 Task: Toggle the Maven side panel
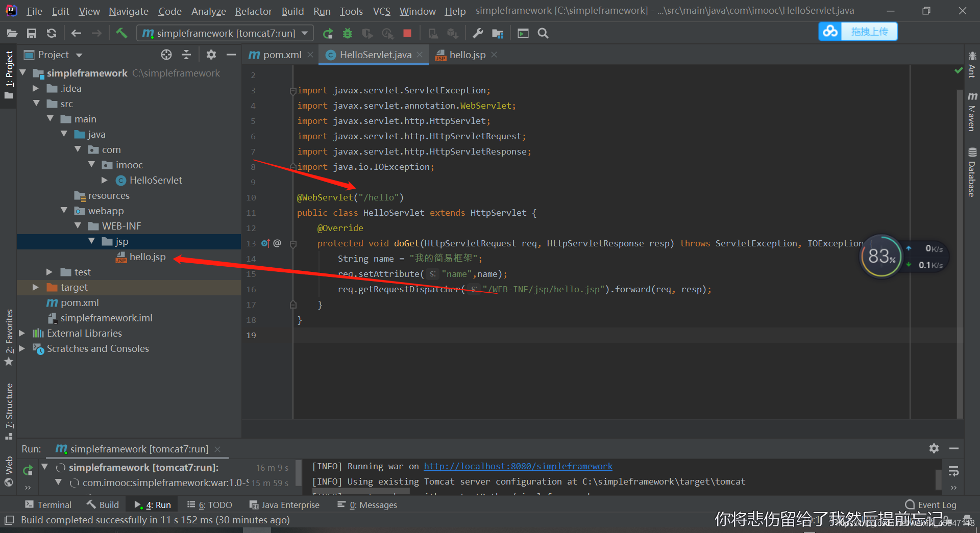pyautogui.click(x=972, y=111)
